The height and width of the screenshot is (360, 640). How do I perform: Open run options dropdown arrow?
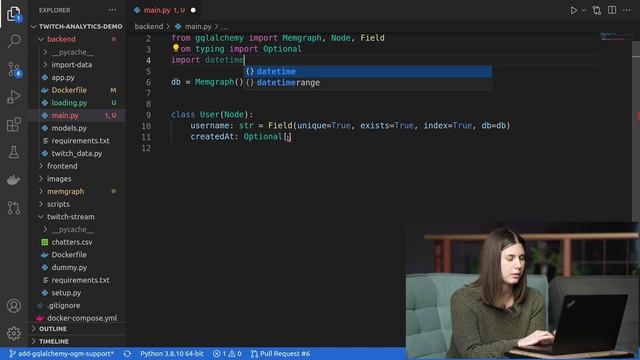pos(583,11)
